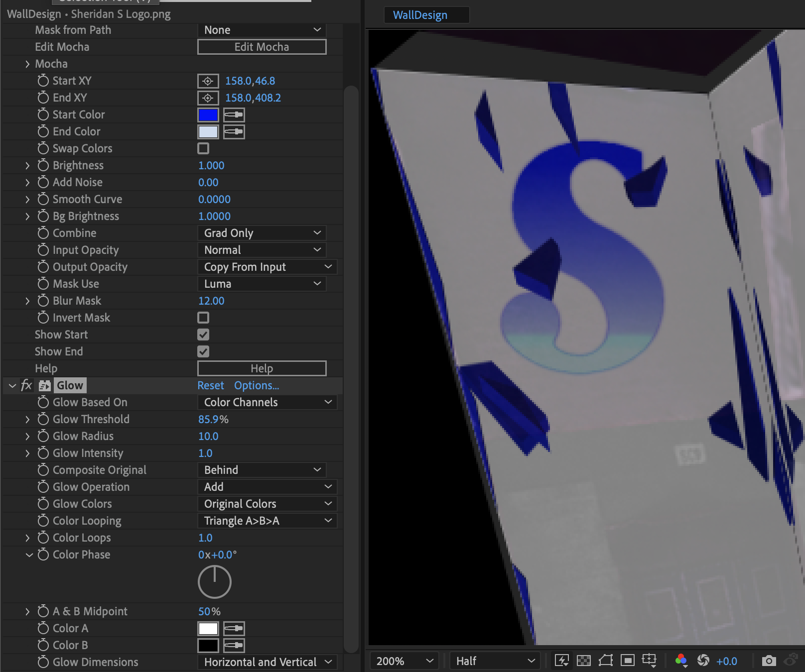The width and height of the screenshot is (805, 672).
Task: Open the Combine dropdown set to Grad Only
Action: 262,232
